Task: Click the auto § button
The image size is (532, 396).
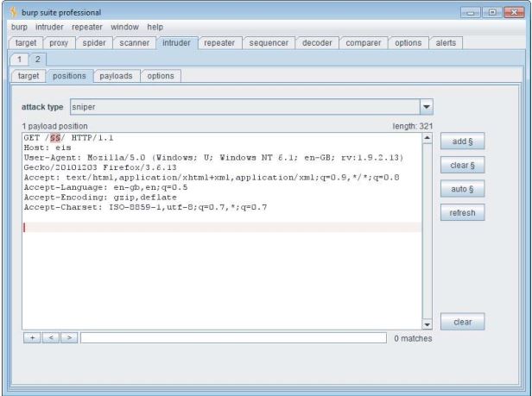Action: click(x=462, y=189)
